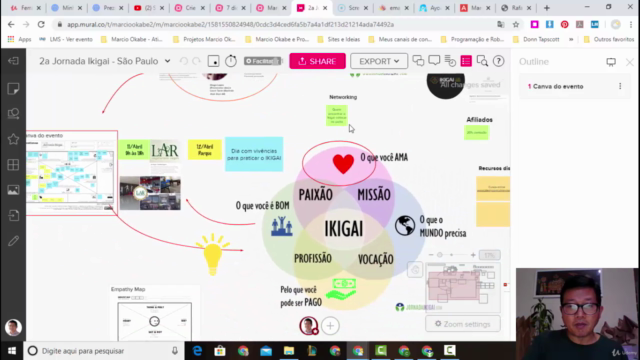
Task: Open the help question mark icon
Action: 498,61
